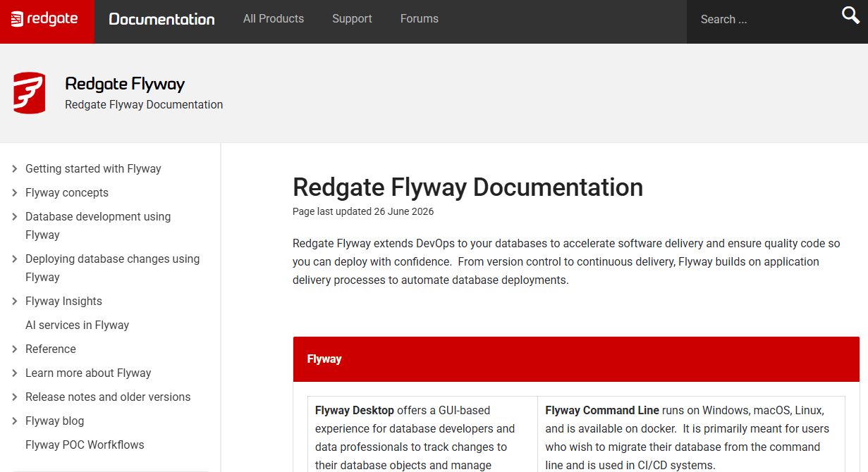Open the Support menu item
Image resolution: width=868 pixels, height=472 pixels.
[352, 19]
